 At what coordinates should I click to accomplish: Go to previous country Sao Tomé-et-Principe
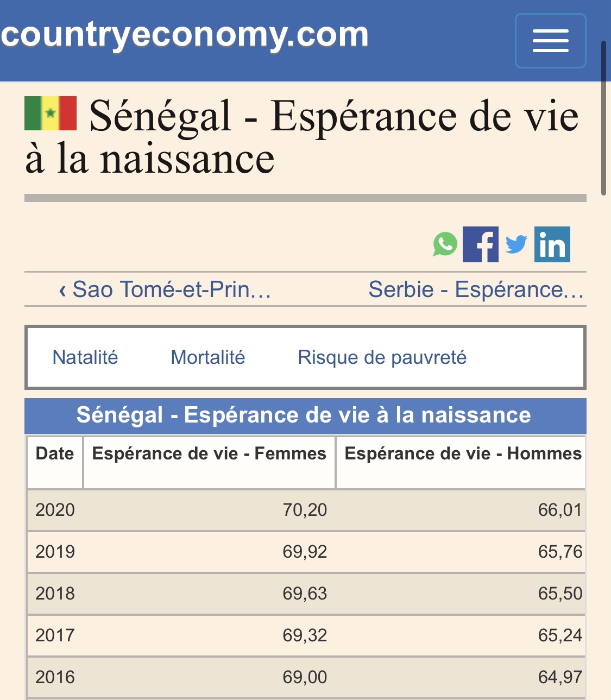165,289
